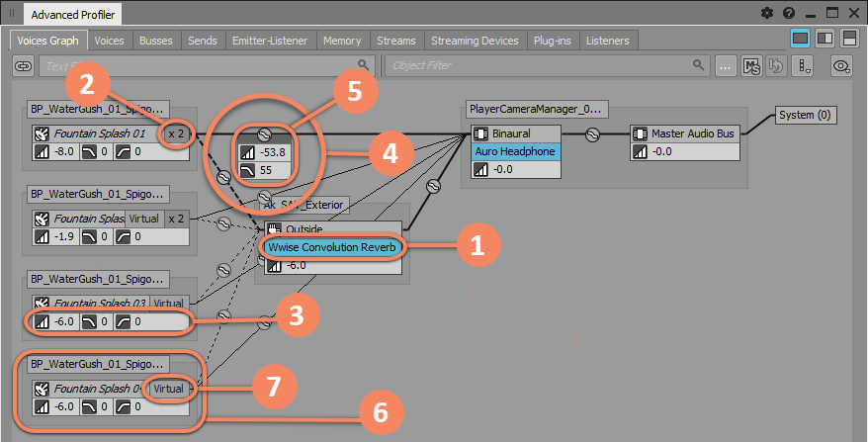The width and height of the screenshot is (868, 442).
Task: Click the connection node between Binaural and Master Audio Bus
Action: point(593,134)
